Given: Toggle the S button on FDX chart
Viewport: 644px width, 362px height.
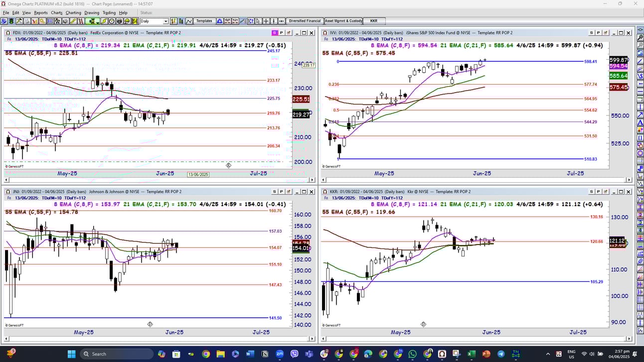Looking at the screenshot, I should click(x=274, y=33).
